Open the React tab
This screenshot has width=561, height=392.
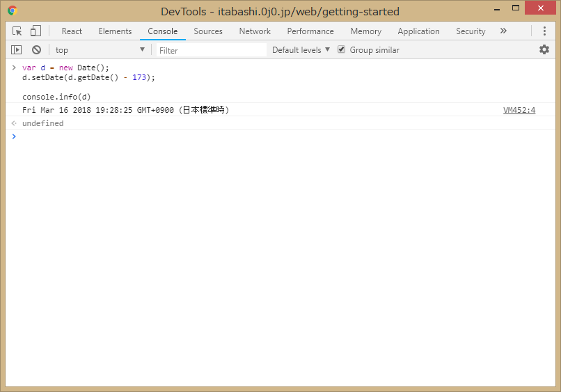(x=72, y=31)
